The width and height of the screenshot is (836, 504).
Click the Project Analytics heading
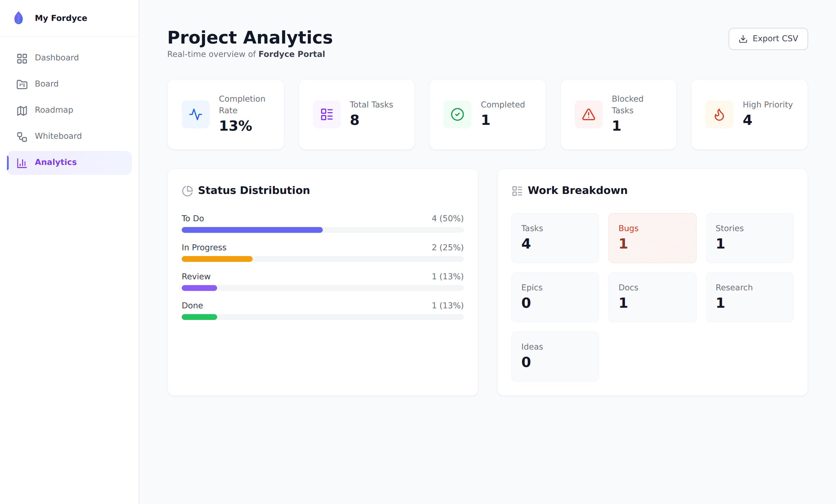pyautogui.click(x=250, y=37)
